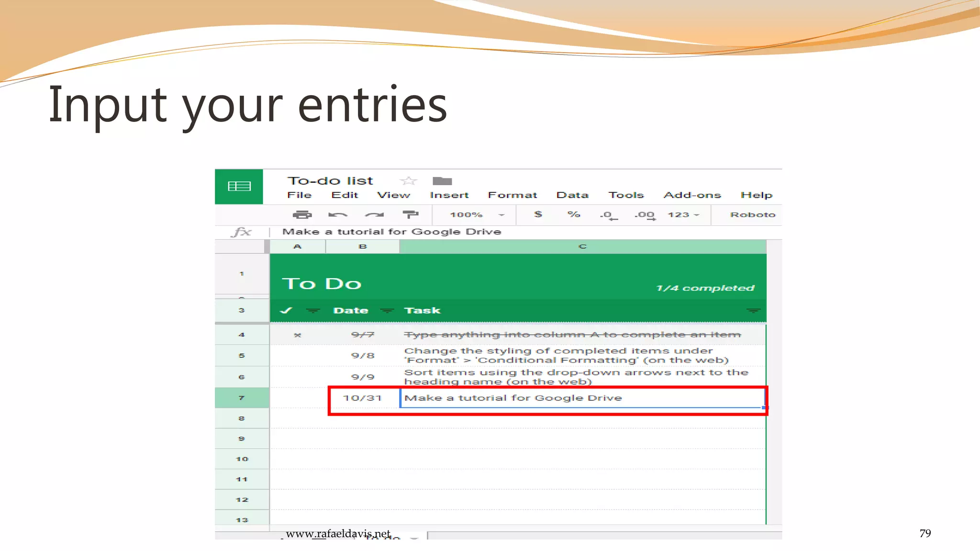Image resolution: width=980 pixels, height=551 pixels.
Task: Click the print icon
Action: click(302, 215)
